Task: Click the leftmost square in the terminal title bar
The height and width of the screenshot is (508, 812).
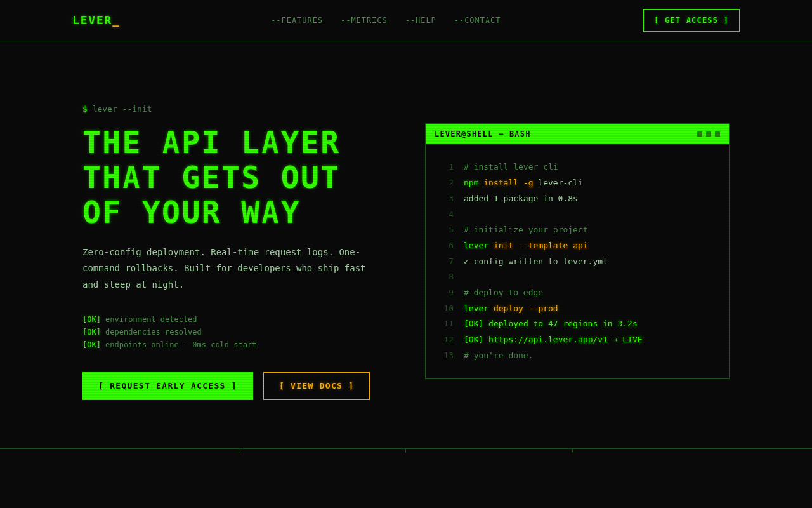Action: point(700,134)
